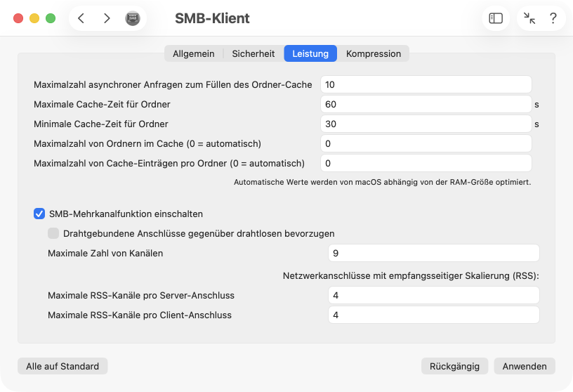Click the Alle auf Standard button
573x392 pixels.
coord(62,366)
